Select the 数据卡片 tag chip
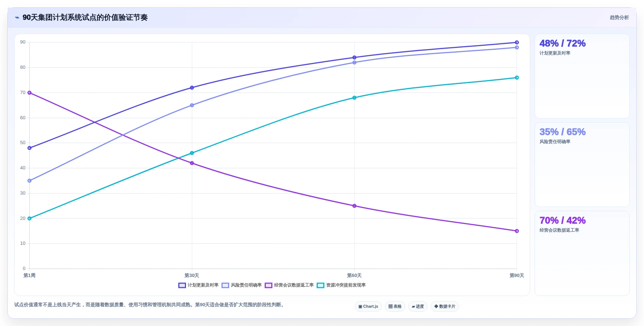644x326 pixels. pyautogui.click(x=445, y=307)
